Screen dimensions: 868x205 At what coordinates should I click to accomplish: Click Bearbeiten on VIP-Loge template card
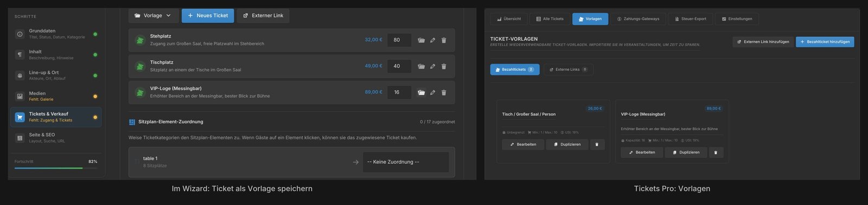click(642, 152)
